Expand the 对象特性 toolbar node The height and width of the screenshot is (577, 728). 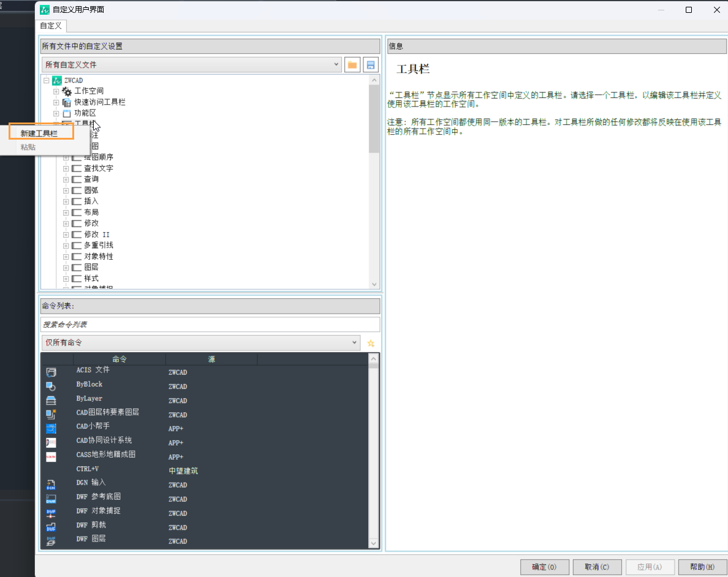click(66, 257)
